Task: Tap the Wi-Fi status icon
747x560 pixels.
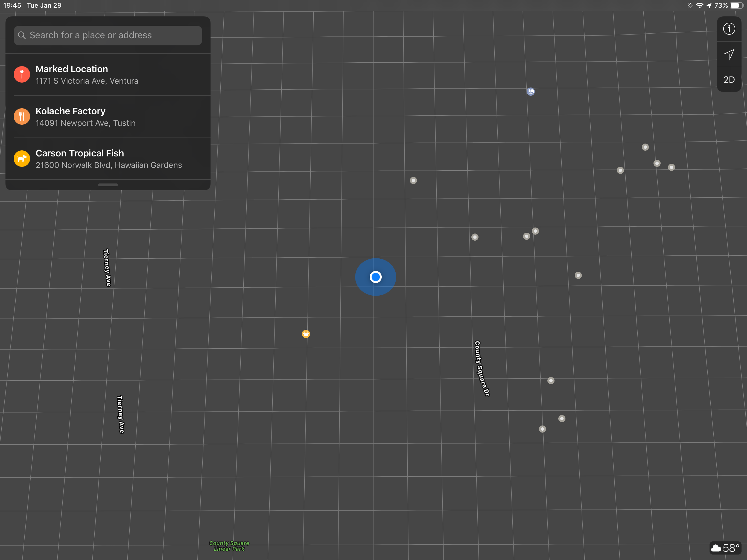Action: pos(699,5)
